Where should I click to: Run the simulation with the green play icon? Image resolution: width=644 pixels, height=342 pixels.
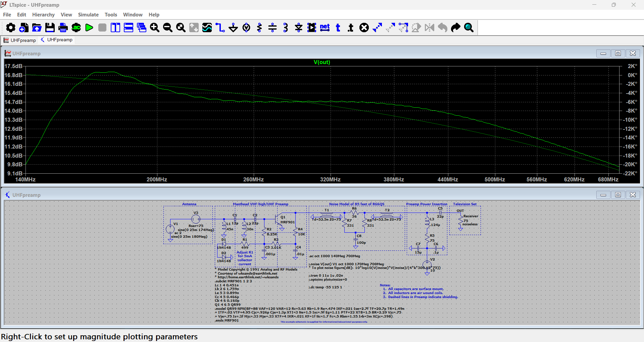pos(89,27)
